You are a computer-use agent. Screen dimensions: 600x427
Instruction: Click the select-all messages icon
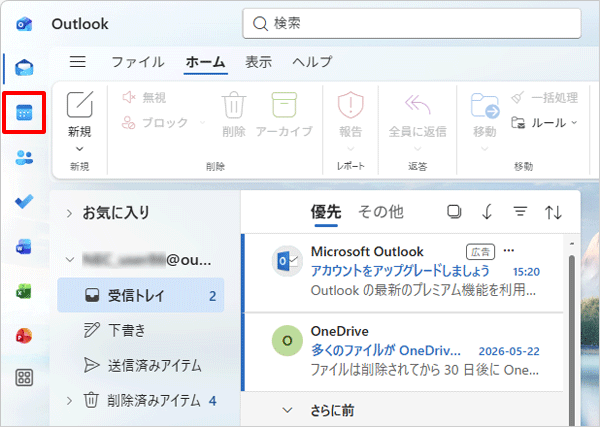tap(454, 212)
